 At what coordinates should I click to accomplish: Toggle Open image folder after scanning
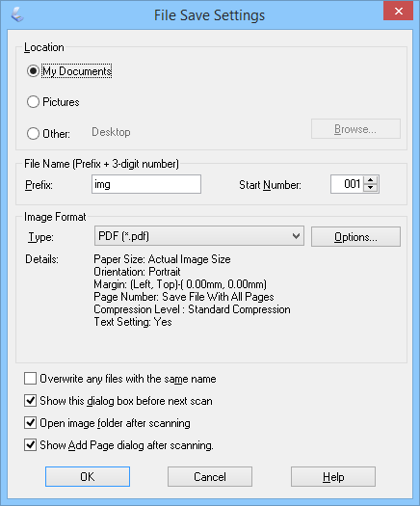[30, 423]
